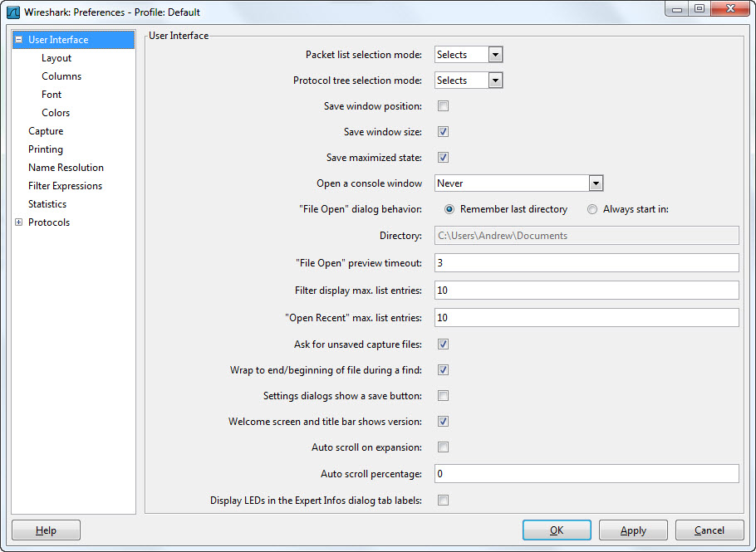
Task: Open Filter Expressions settings
Action: pos(65,186)
